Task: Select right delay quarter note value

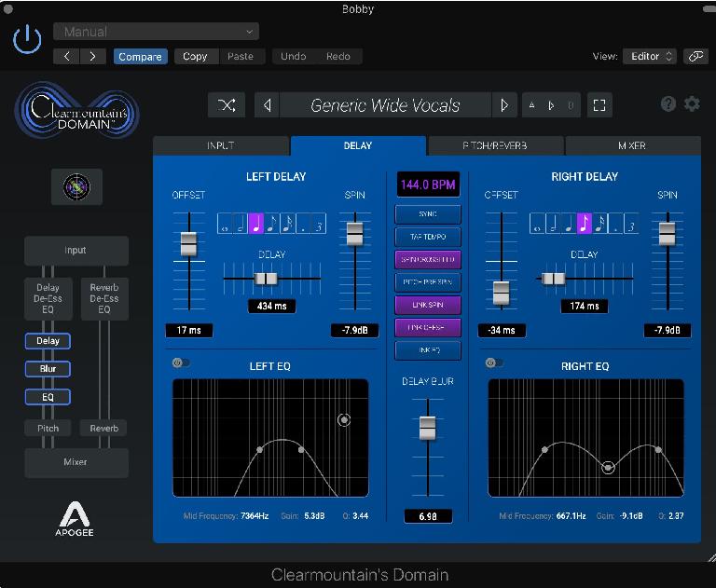Action: (569, 224)
